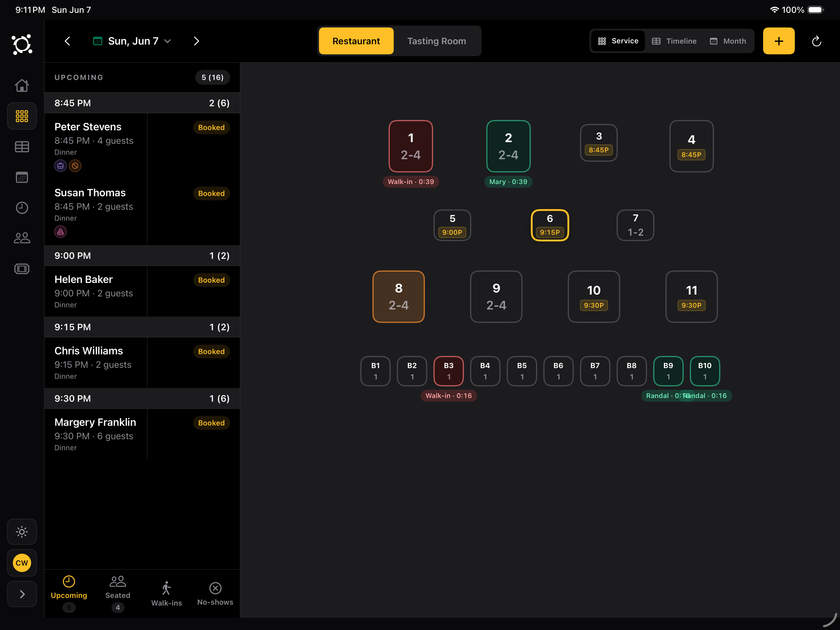
Task: Click the Walk-in · 0:39 label
Action: (x=411, y=182)
